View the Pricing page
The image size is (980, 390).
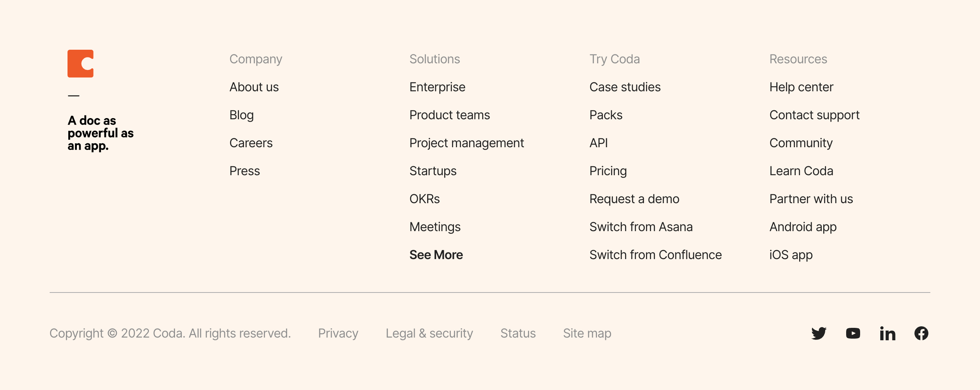click(608, 171)
